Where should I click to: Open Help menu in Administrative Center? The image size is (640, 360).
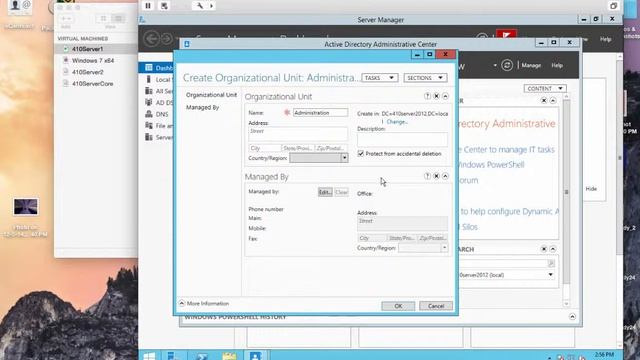click(x=557, y=65)
